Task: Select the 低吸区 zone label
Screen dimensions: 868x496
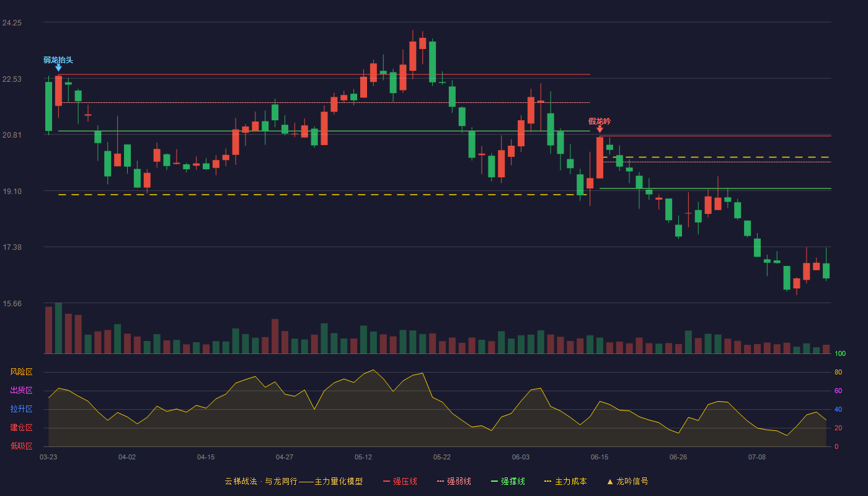Action: 21,446
